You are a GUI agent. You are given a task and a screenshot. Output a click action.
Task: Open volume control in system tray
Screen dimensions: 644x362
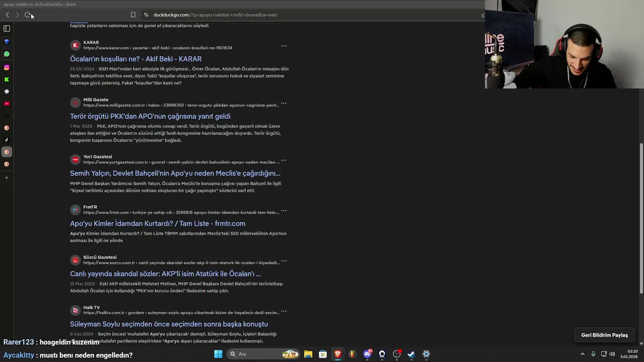612,354
